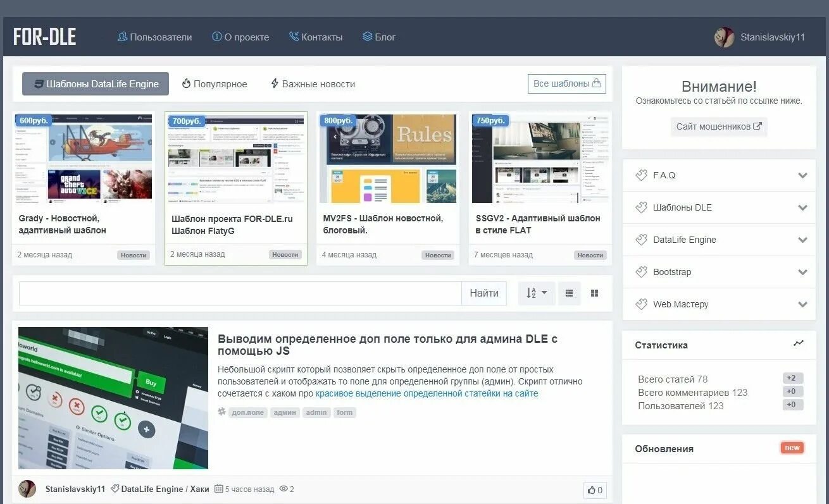Expand the Шаблоны DLE sidebar section
Viewport: 829px width, 504px height.
click(x=720, y=207)
